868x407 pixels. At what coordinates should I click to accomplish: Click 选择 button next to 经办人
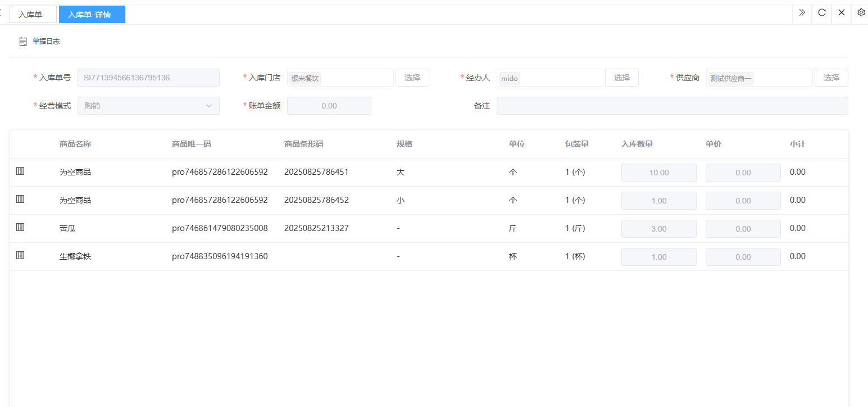click(x=621, y=78)
